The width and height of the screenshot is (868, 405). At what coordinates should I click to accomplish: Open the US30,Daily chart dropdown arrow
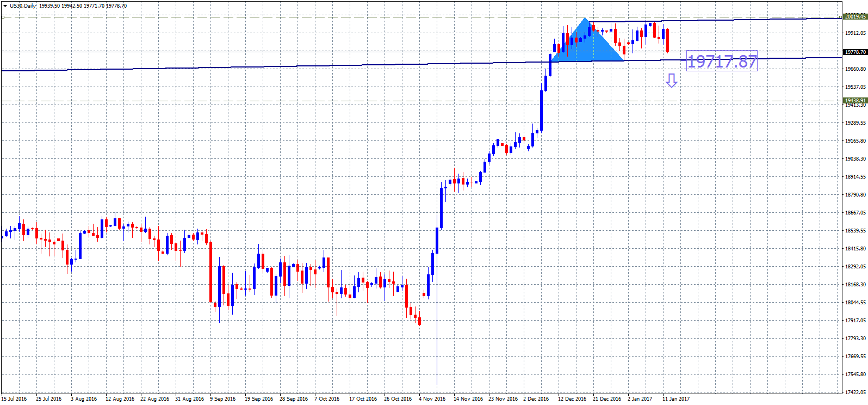(5, 6)
